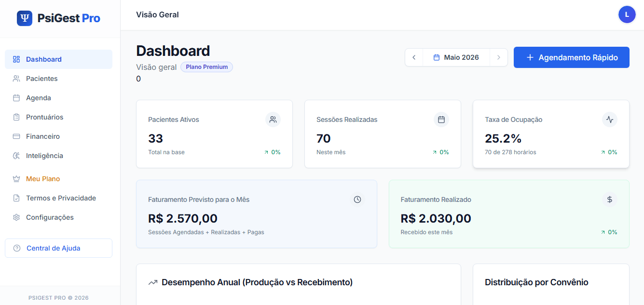This screenshot has width=644, height=305.
Task: Click the Neste mês caption
Action: [331, 152]
